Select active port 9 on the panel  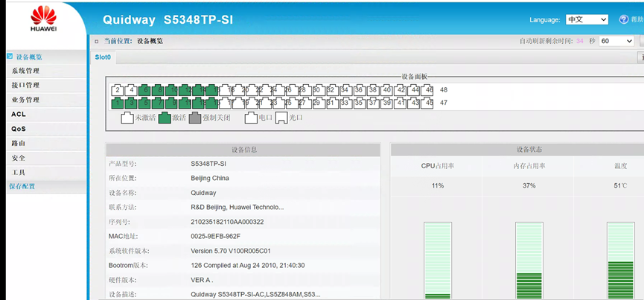click(x=172, y=103)
